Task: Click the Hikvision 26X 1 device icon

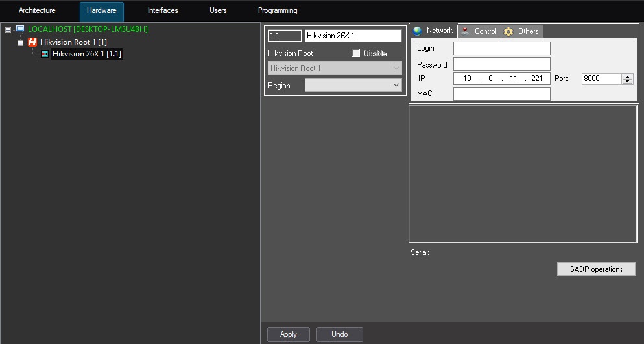Action: click(x=44, y=55)
